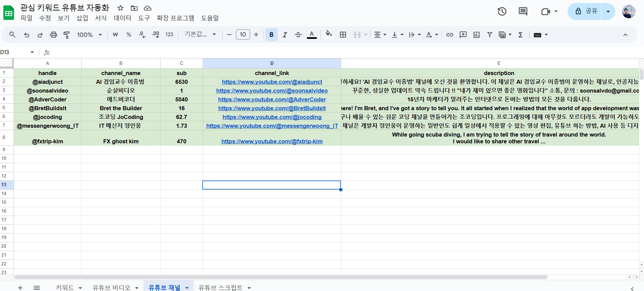This screenshot has width=644, height=291.
Task: Open the text color picker
Action: click(312, 34)
